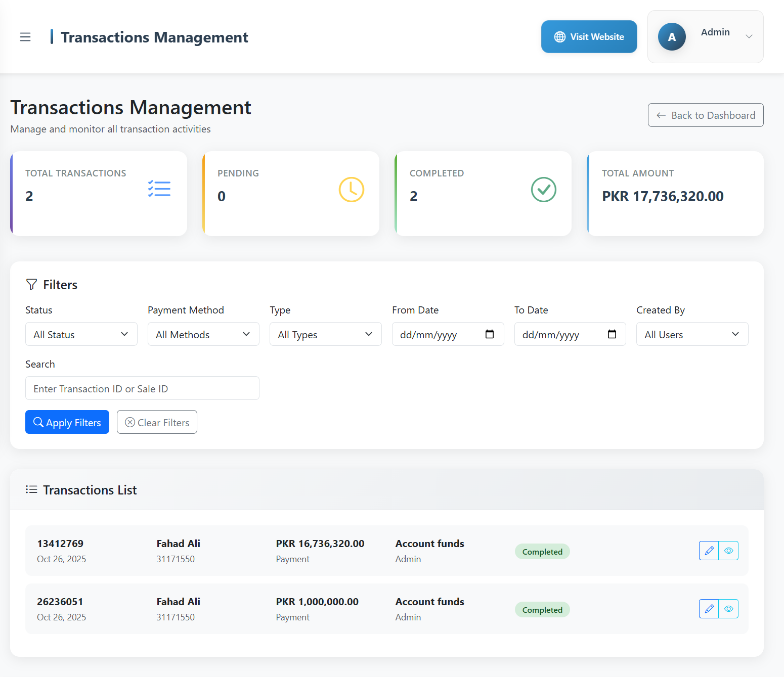Go Back to Dashboard
This screenshot has height=677, width=784.
(x=706, y=115)
